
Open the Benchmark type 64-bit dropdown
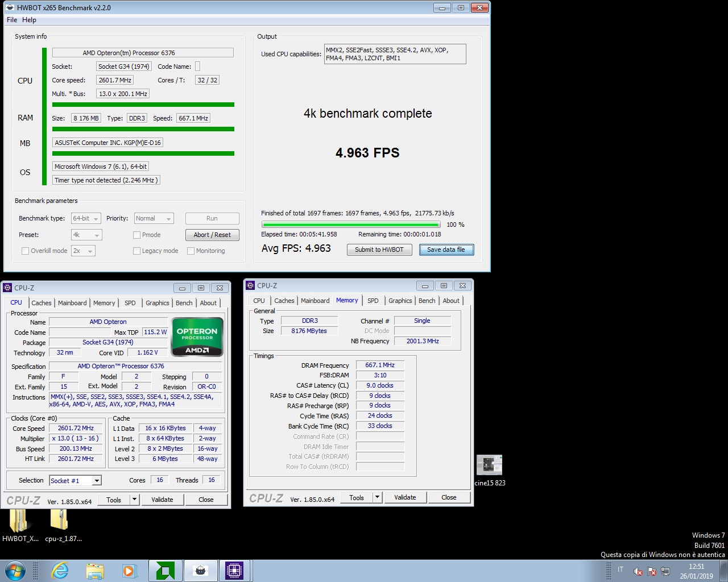[x=86, y=218]
